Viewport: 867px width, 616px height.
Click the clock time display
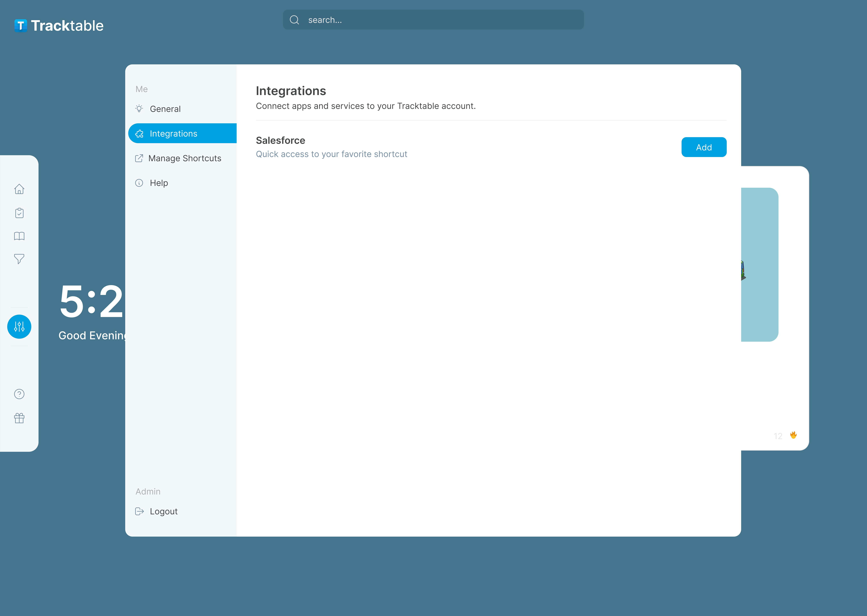91,302
